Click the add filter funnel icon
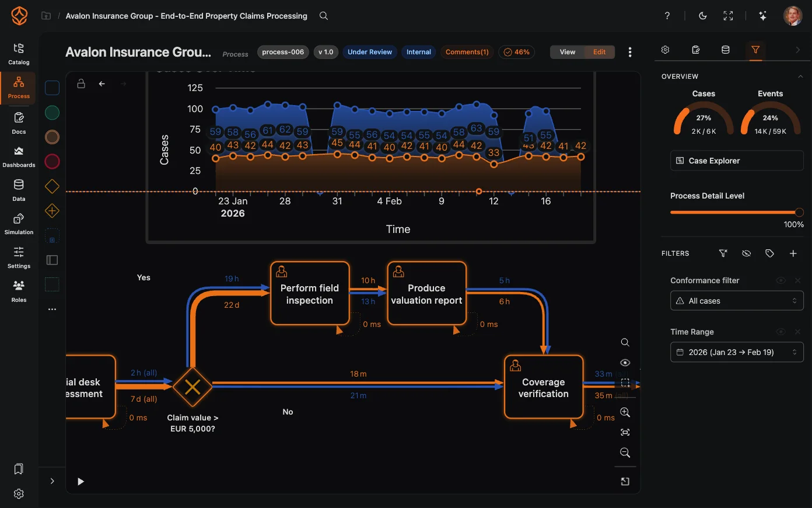 (x=723, y=253)
